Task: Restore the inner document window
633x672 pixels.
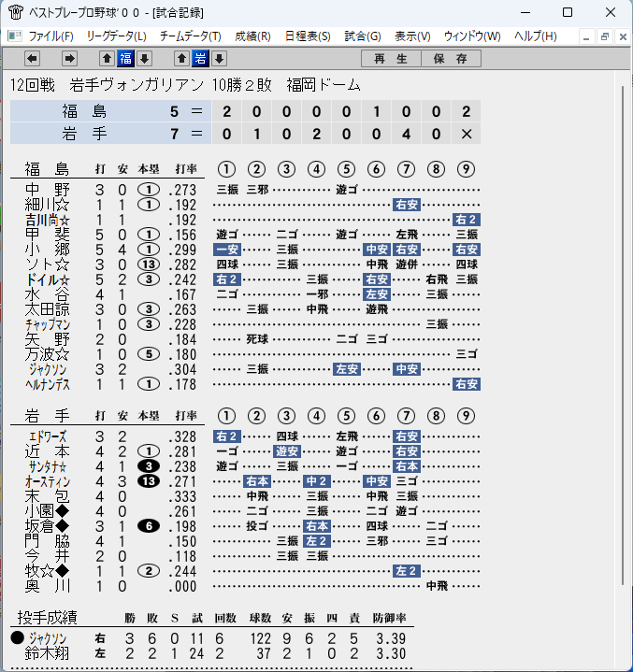Action: 605,36
